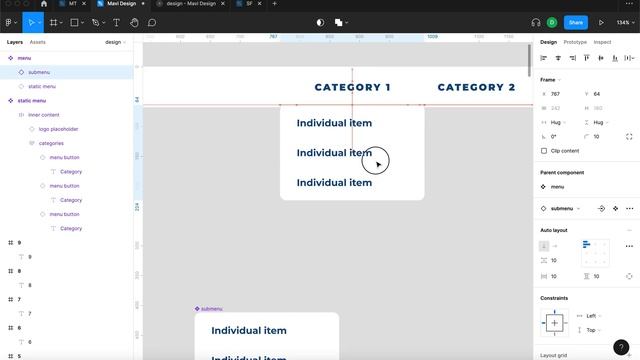This screenshot has height=360, width=640.
Task: Switch to the Prototype tab
Action: click(575, 42)
